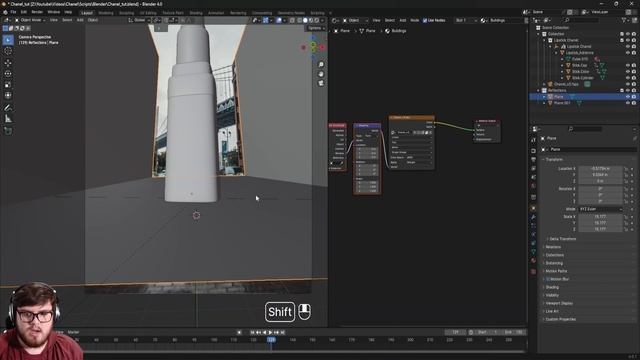The width and height of the screenshot is (640, 360).
Task: Toggle visibility eye of Collection row
Action: 628,34
